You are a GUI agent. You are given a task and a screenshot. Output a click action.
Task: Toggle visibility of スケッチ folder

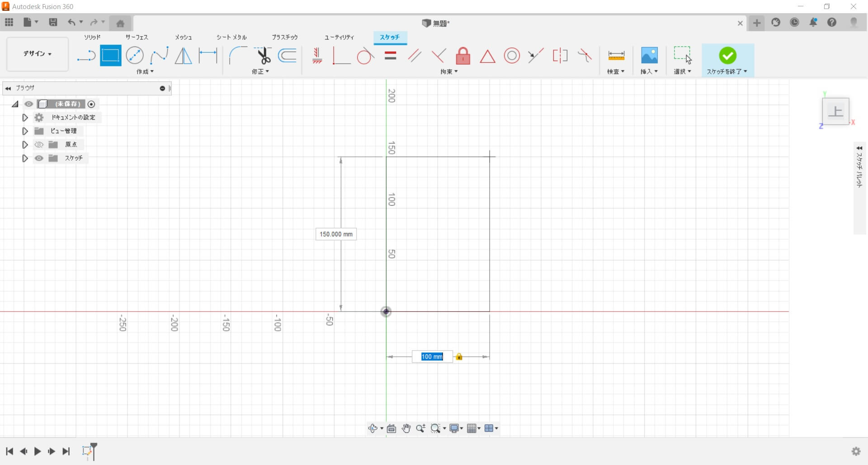(x=39, y=158)
